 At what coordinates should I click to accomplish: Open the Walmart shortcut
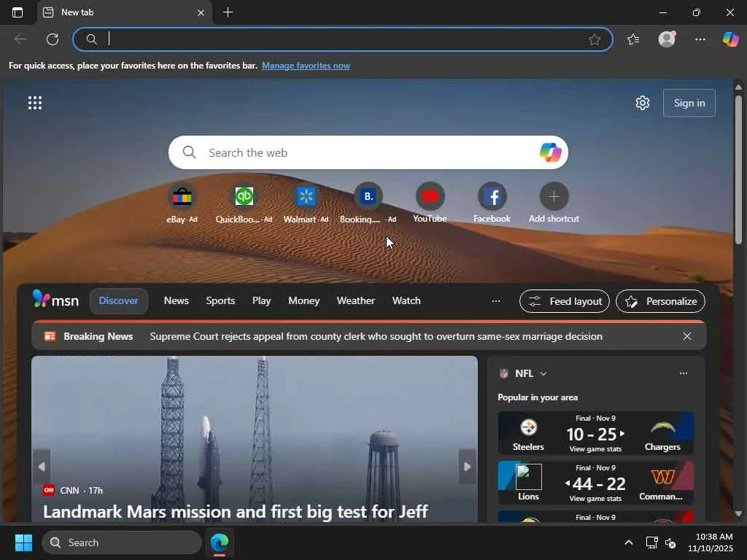pyautogui.click(x=306, y=203)
